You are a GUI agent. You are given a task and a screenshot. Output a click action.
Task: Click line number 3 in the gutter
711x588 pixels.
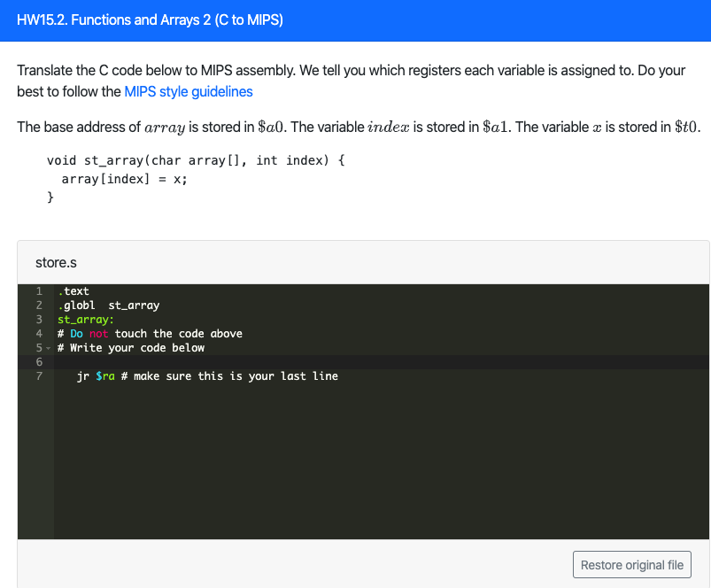coord(39,319)
